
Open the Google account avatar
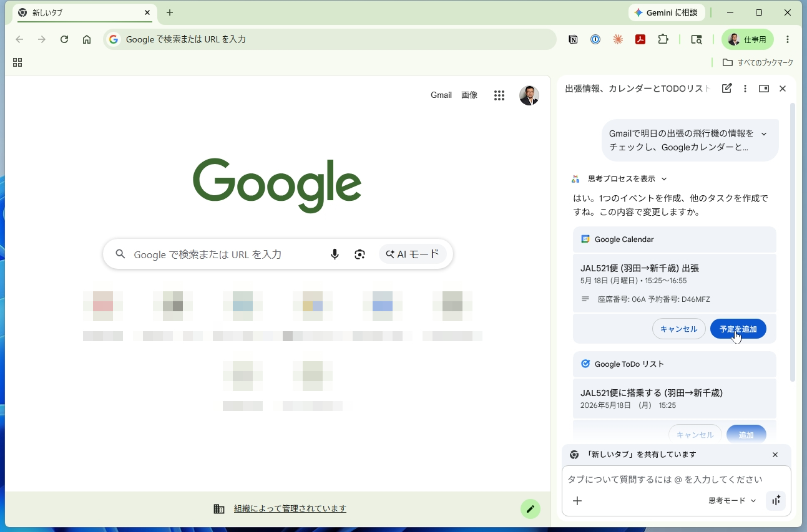[529, 95]
